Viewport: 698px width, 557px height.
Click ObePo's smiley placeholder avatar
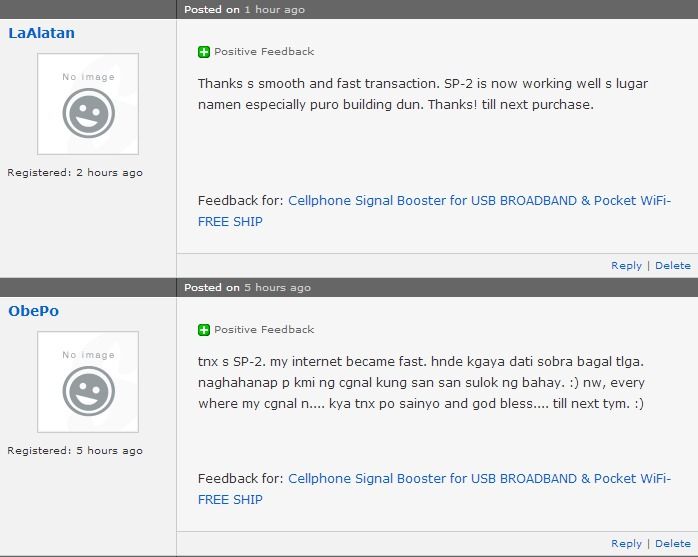click(88, 382)
